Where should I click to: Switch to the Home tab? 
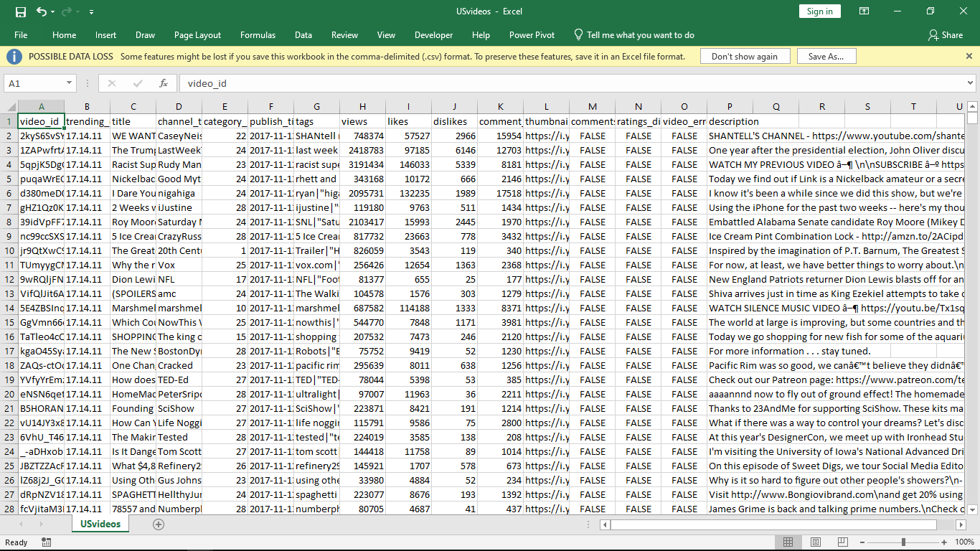click(x=64, y=35)
